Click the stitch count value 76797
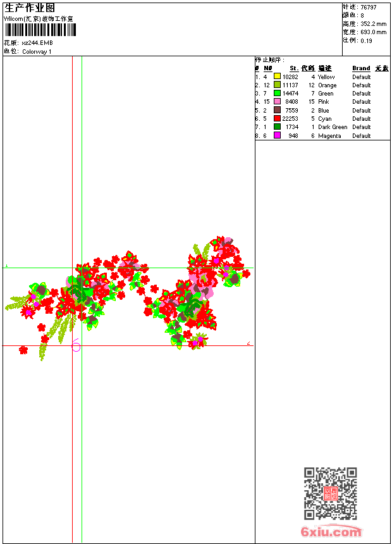Viewport: 392px width, 544px height. (369, 8)
